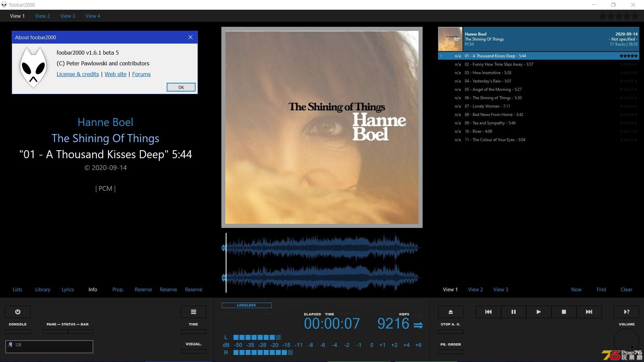Open the Lyrics panel tab
Image resolution: width=644 pixels, height=362 pixels.
point(67,290)
